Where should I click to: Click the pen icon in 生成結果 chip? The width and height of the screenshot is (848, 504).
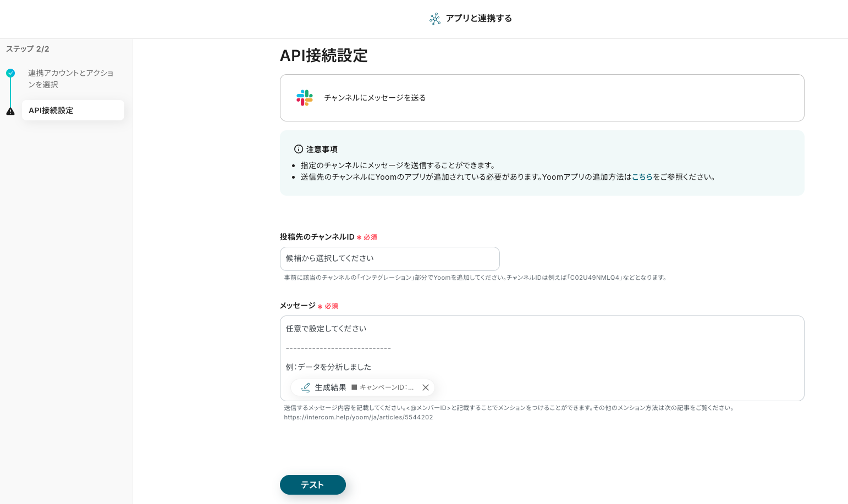tap(305, 387)
